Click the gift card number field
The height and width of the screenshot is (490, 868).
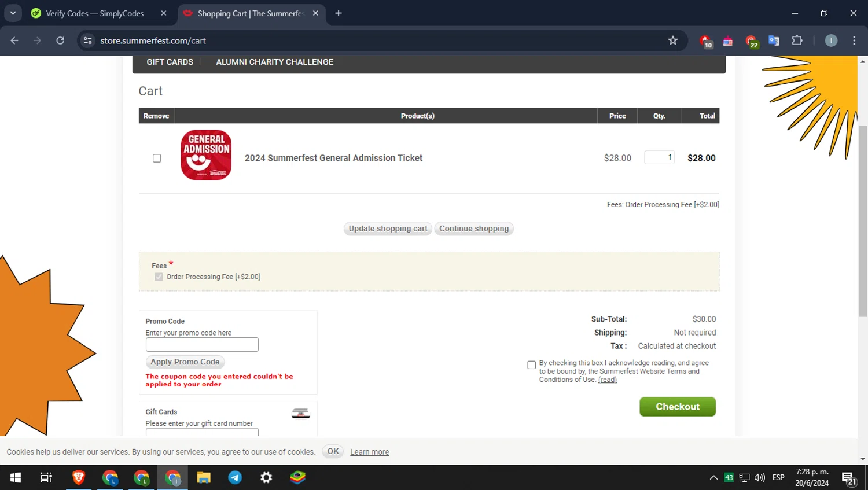pyautogui.click(x=202, y=432)
